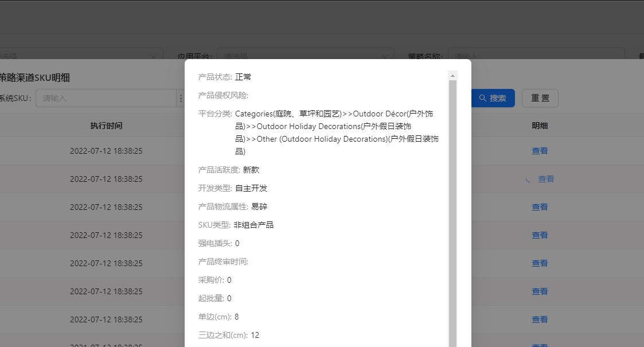
Task: Click the 单边(cm) value 8
Action: click(x=237, y=317)
